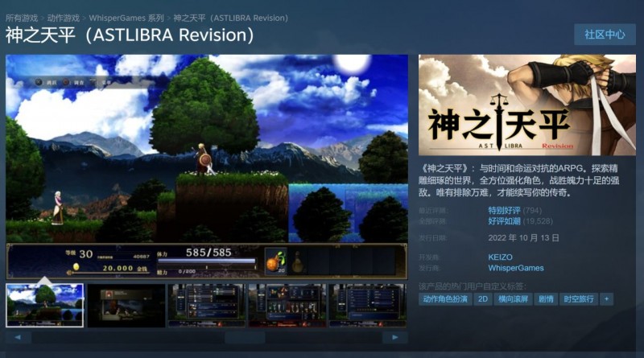The image size is (644, 358).
Task: Click the 神之天平 (ASTLIBRA Revision) breadcrumb
Action: (230, 18)
